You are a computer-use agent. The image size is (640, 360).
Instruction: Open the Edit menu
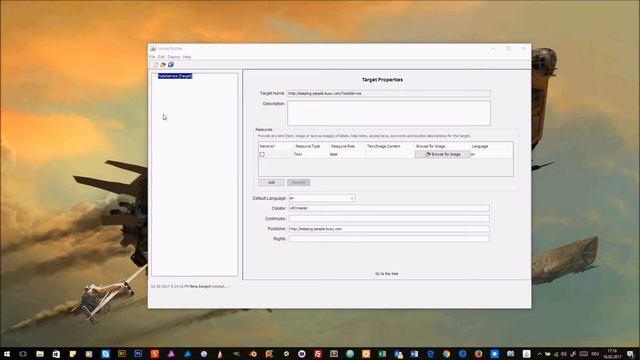click(162, 57)
